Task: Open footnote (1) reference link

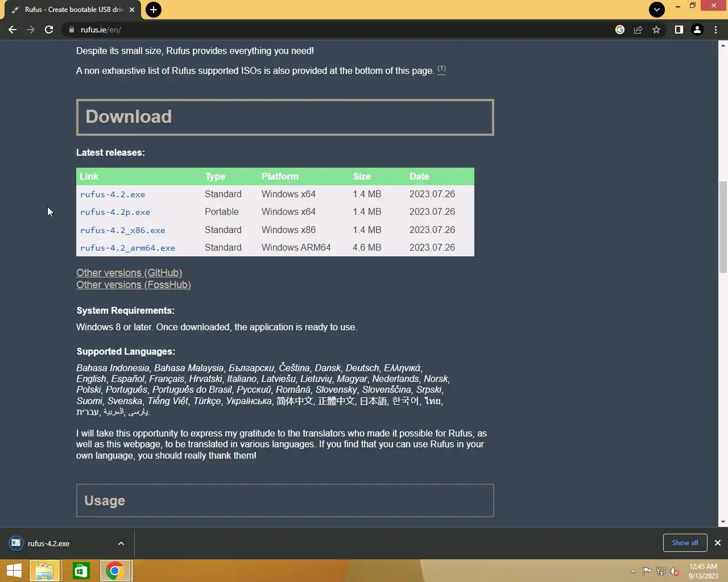Action: click(x=441, y=69)
